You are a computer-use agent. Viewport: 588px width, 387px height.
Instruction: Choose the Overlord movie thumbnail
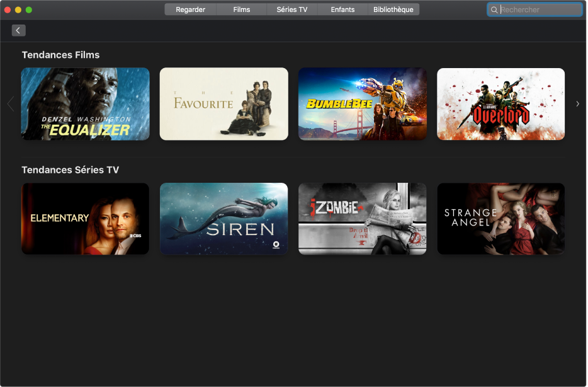pyautogui.click(x=500, y=104)
